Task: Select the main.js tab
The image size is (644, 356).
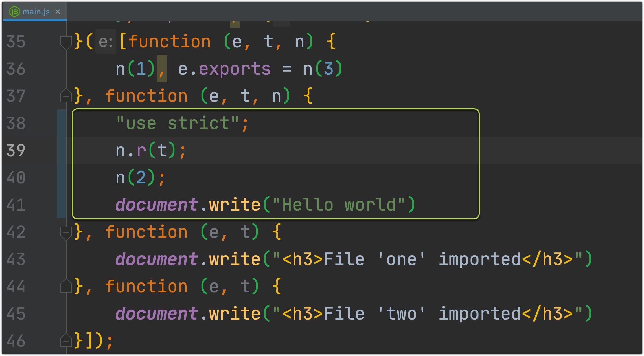Action: click(x=36, y=12)
